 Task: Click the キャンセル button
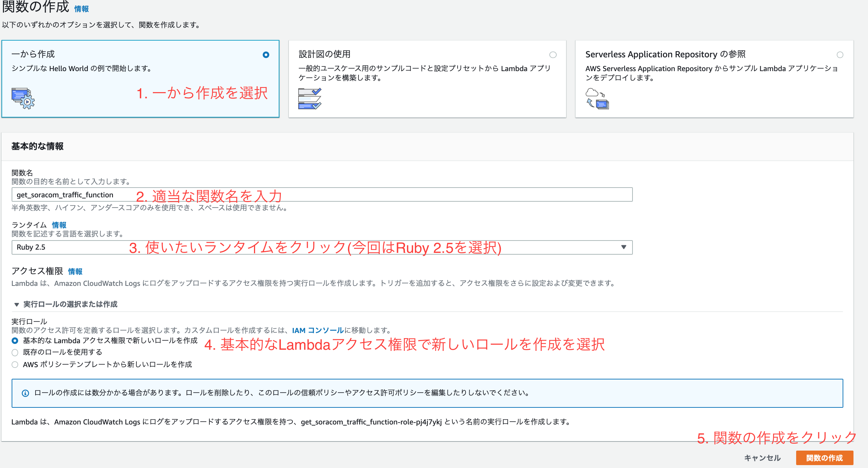[x=762, y=458]
